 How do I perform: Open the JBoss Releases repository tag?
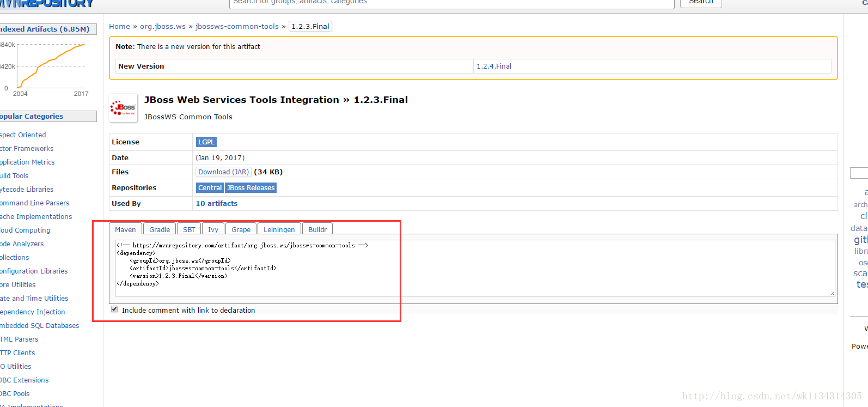[x=251, y=187]
